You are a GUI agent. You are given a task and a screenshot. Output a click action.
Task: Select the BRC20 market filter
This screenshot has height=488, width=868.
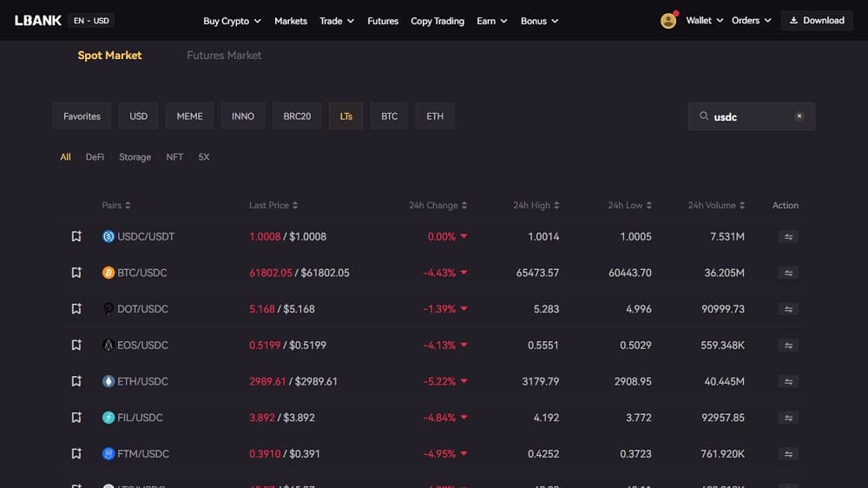click(x=297, y=116)
